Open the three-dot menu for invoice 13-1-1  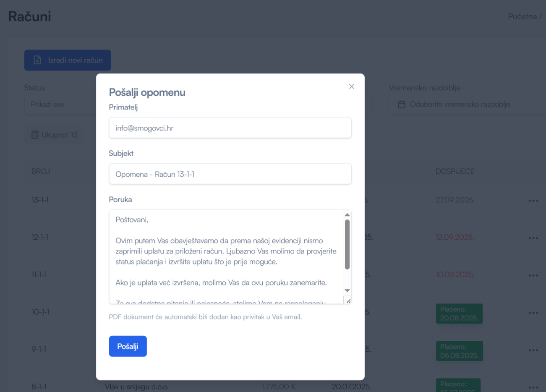[533, 201]
